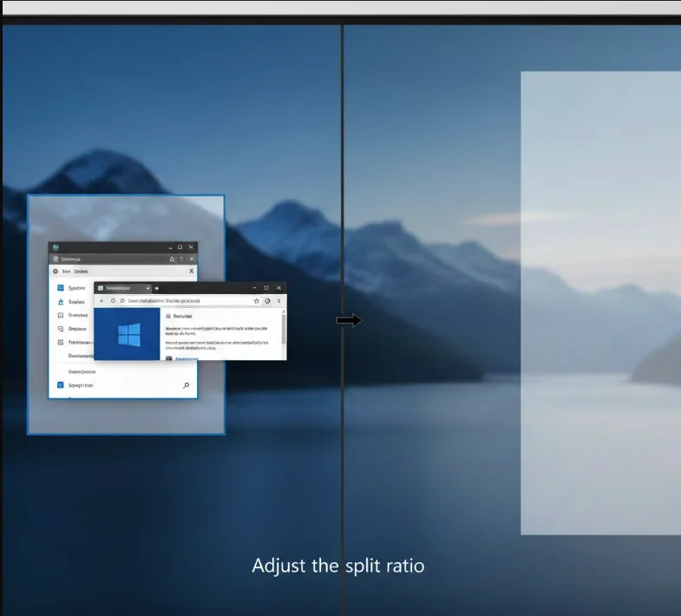Click the back arrow in the browser toolbar
Screen dimensions: 681x616
point(102,301)
